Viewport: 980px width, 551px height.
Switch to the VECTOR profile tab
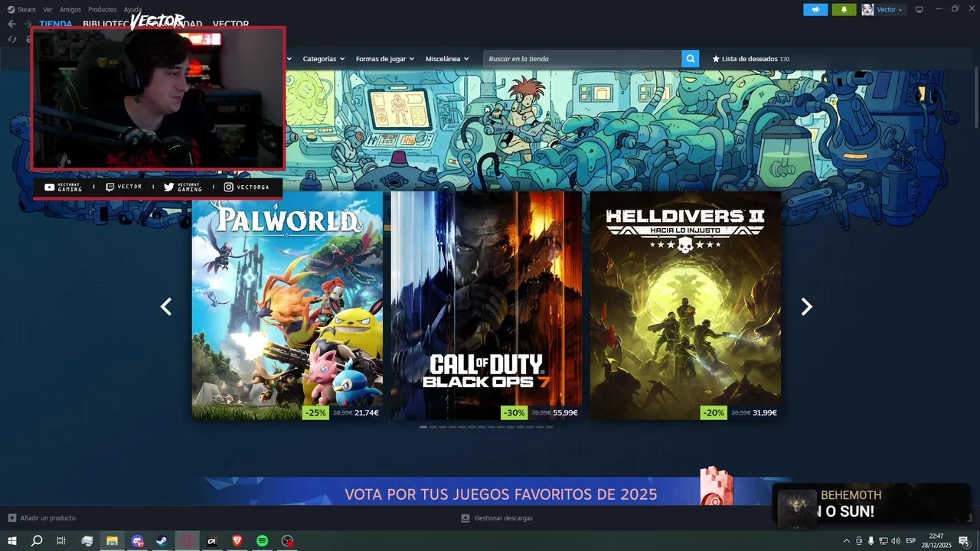tap(230, 24)
